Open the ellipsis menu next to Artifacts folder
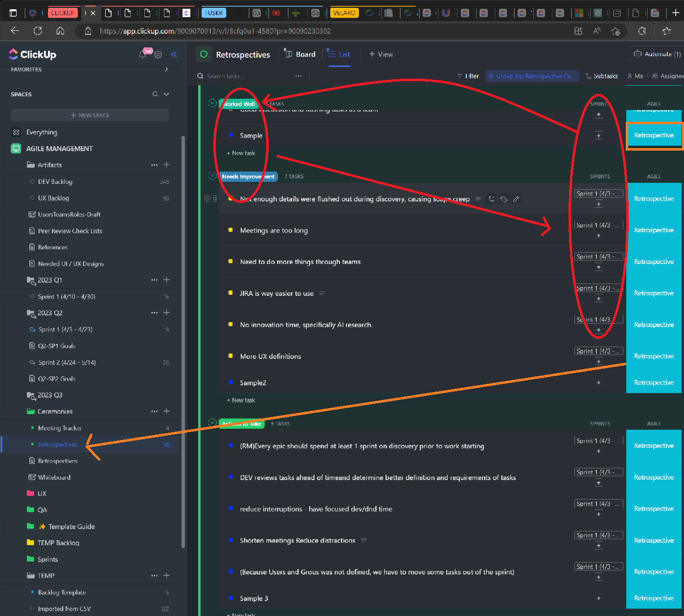Image resolution: width=684 pixels, height=616 pixels. tap(154, 165)
